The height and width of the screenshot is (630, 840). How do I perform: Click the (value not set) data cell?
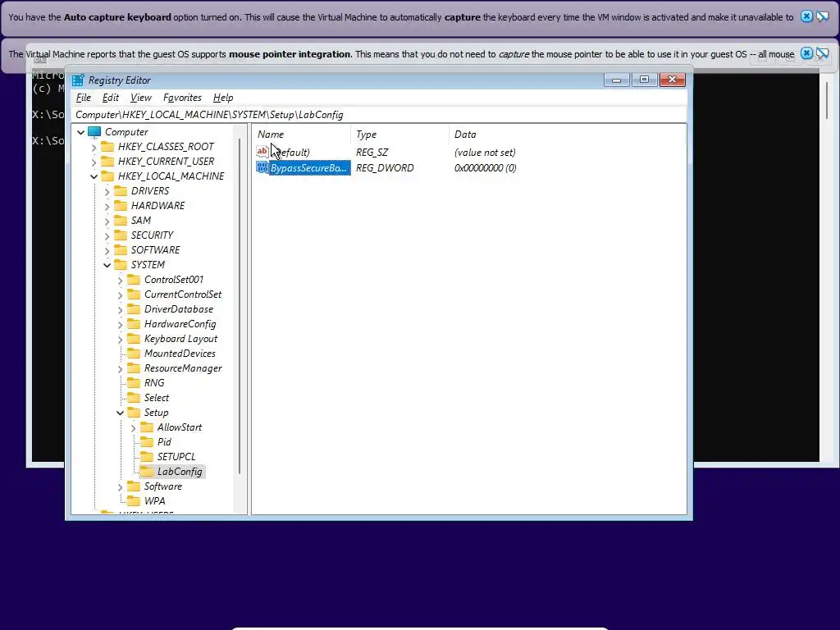485,152
